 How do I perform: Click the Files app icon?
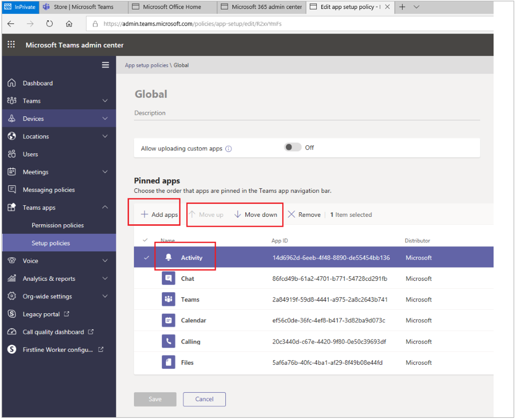(169, 362)
